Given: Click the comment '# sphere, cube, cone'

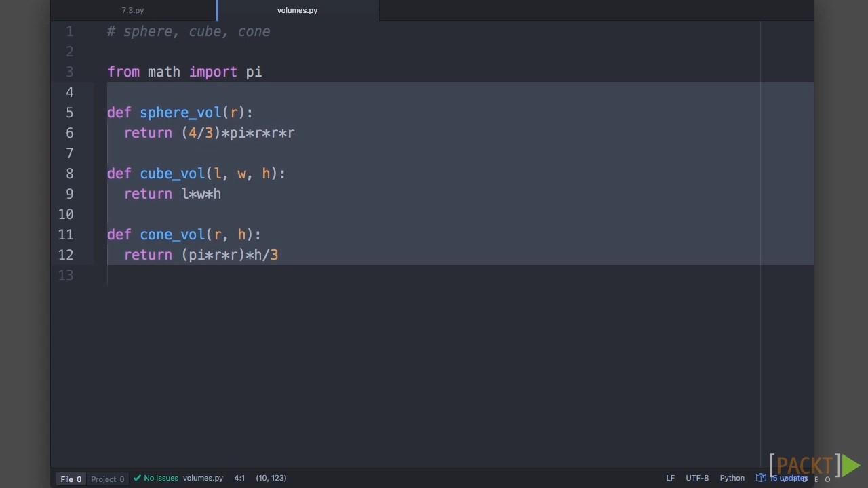Looking at the screenshot, I should [189, 31].
